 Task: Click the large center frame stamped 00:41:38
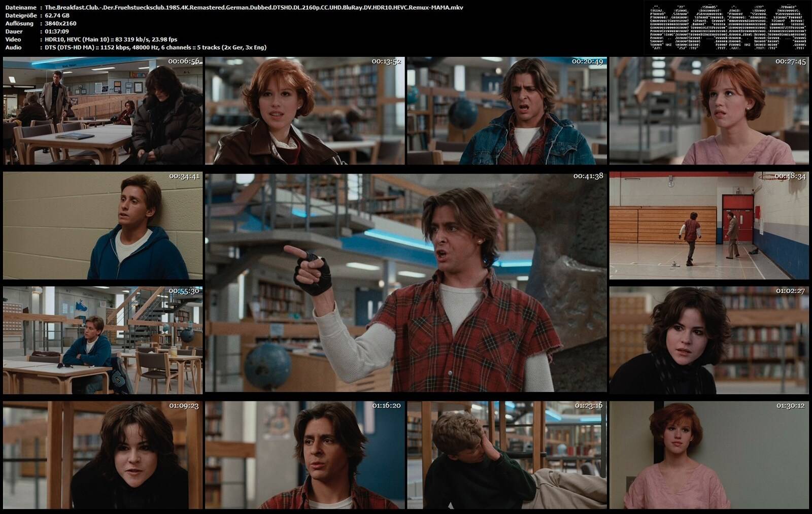coord(406,283)
